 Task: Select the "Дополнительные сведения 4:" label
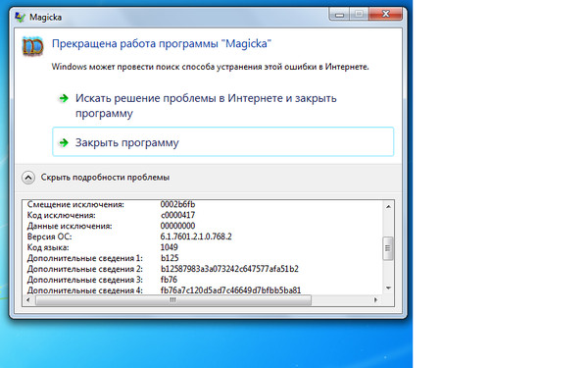pyautogui.click(x=84, y=290)
